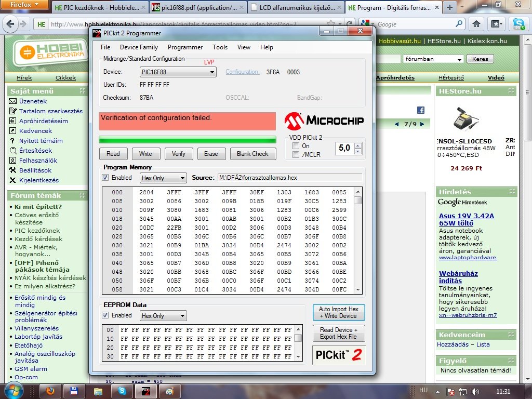Go to next page arrow beside 7/9
The width and height of the screenshot is (532, 399).
pyautogui.click(x=422, y=124)
